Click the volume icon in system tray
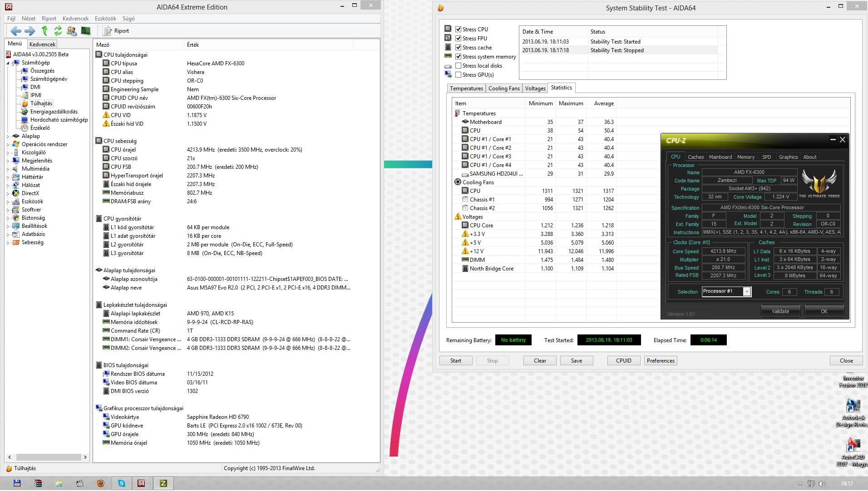This screenshot has width=868, height=491. (x=823, y=484)
